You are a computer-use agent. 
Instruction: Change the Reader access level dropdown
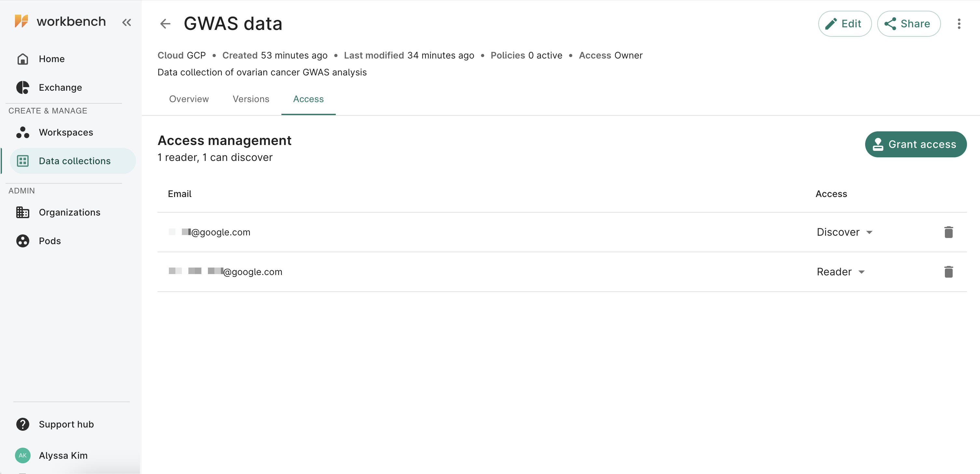coord(841,272)
